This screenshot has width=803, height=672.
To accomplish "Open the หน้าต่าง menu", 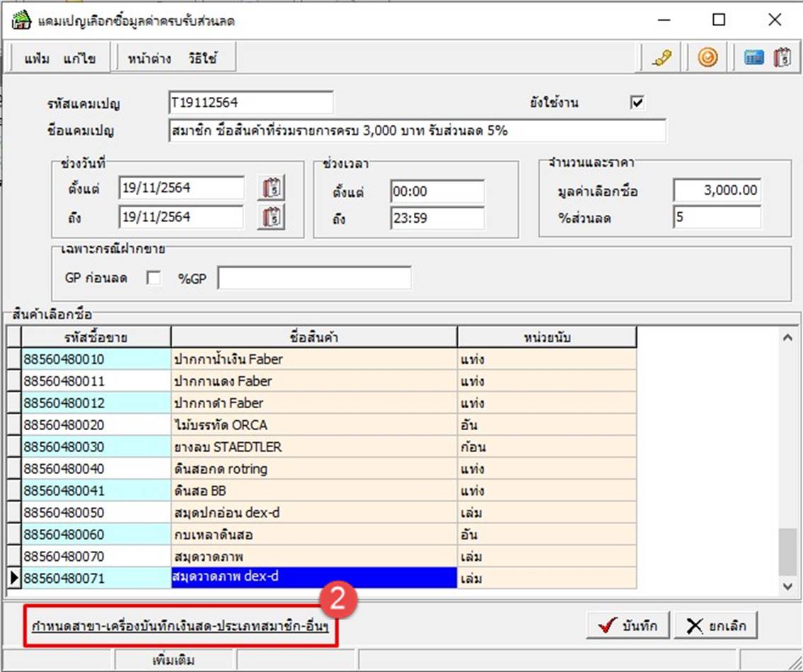I will point(149,59).
